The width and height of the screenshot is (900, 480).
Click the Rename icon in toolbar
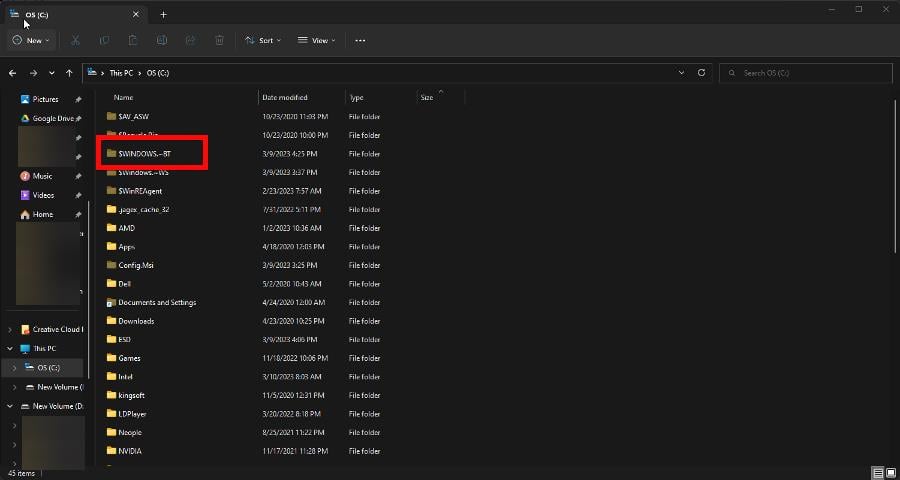point(162,40)
